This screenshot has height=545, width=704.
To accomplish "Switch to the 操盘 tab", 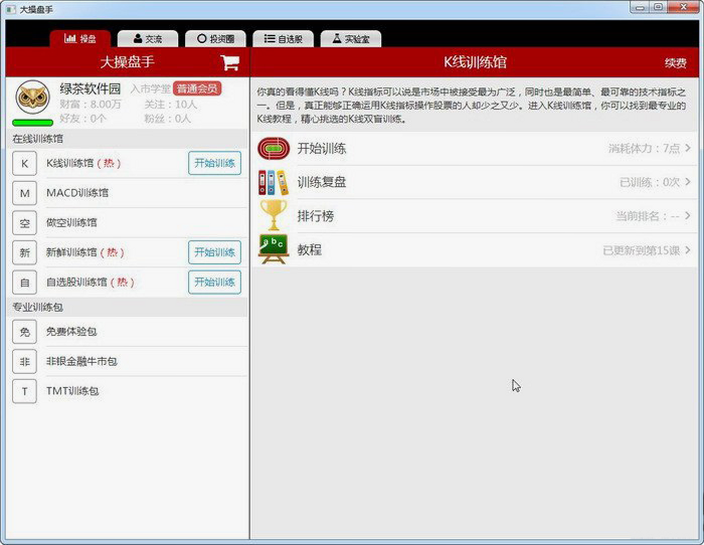I will pos(80,39).
